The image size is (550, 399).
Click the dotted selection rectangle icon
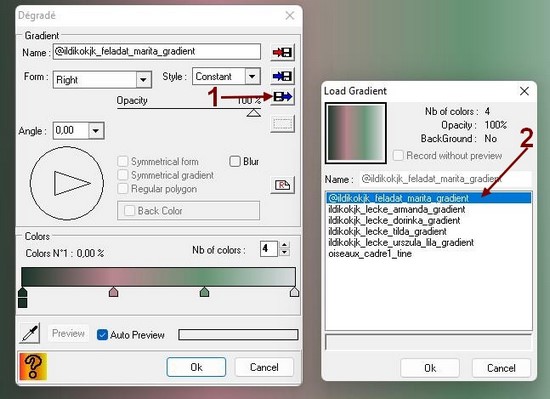(283, 124)
